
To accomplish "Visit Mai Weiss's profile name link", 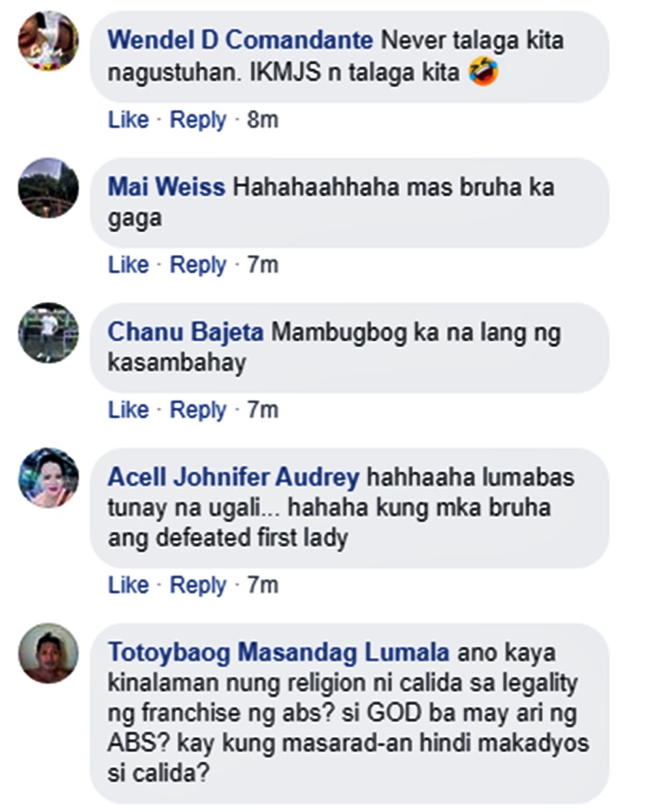I will click(166, 187).
